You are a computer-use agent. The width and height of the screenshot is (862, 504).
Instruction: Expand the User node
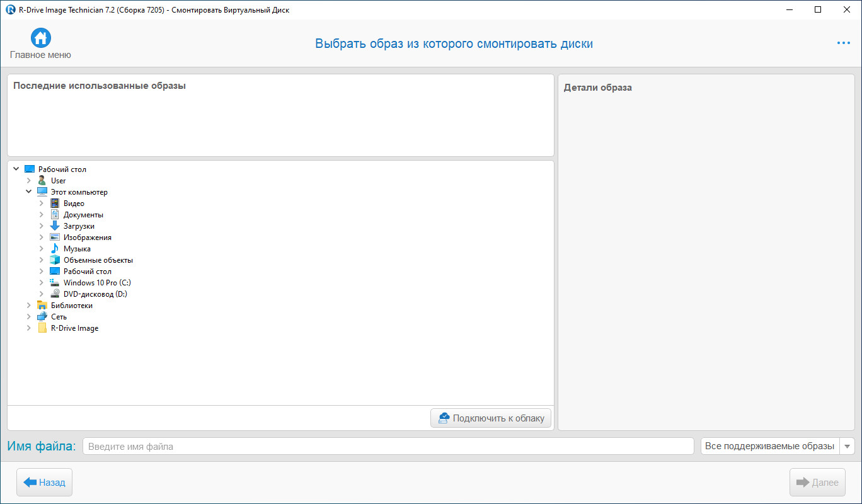tap(28, 181)
